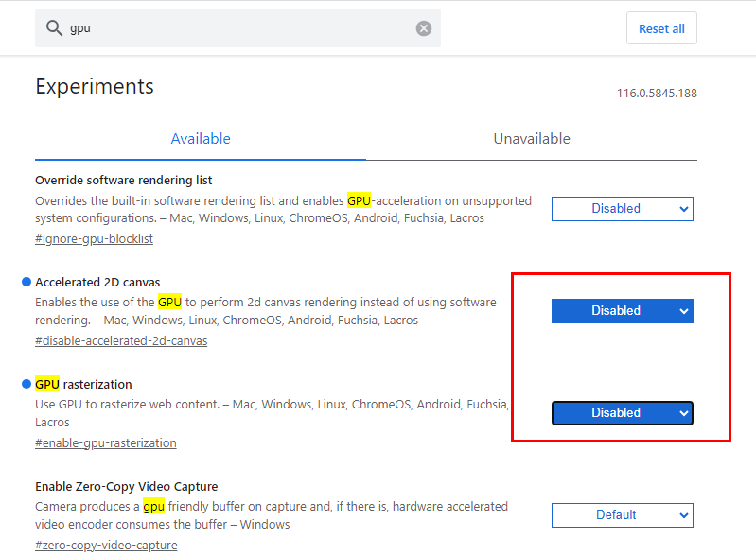Open the #disable-accelerated-2d-canvas link

(x=121, y=341)
